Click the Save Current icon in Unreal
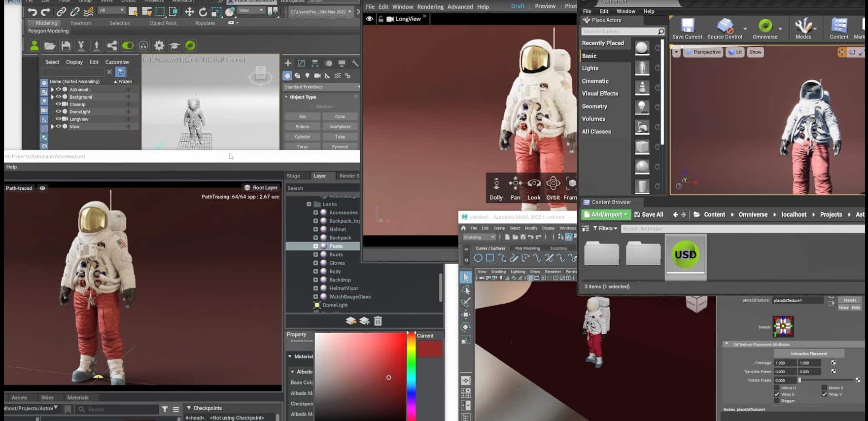868x421 pixels. pos(687,26)
